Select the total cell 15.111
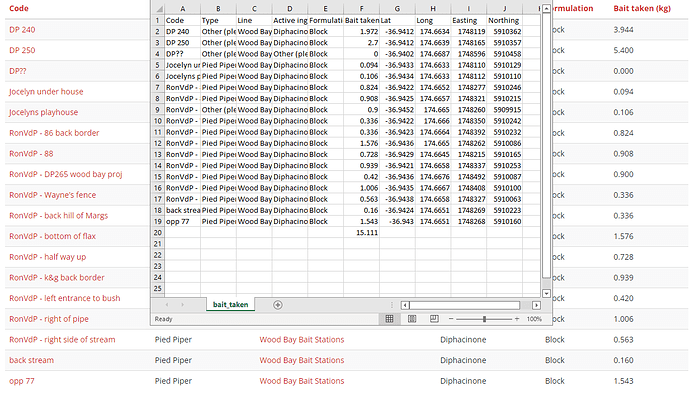This screenshot has width=690, height=396. (361, 233)
